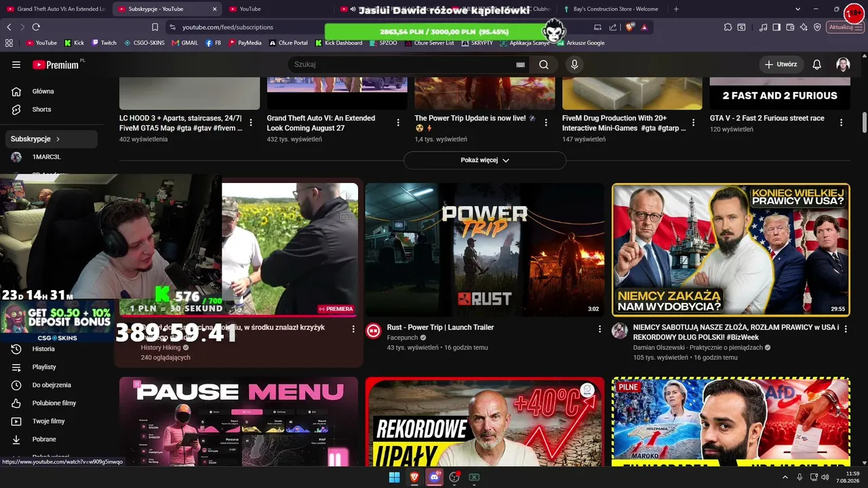
Task: Open Brave browser from the taskbar
Action: tap(414, 477)
